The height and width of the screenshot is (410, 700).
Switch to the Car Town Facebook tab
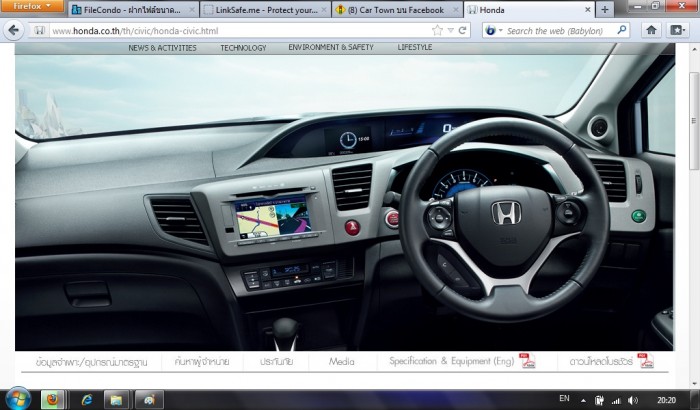point(397,9)
